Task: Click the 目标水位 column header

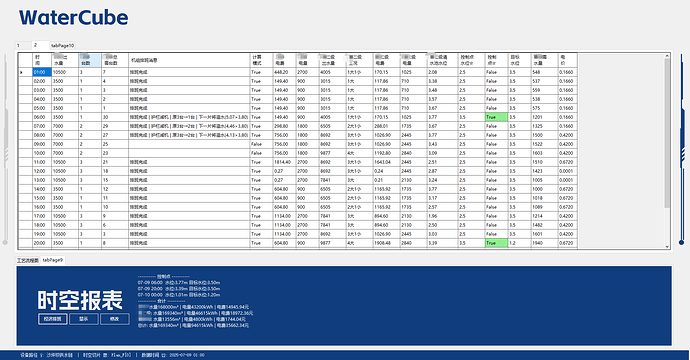Action: click(519, 60)
